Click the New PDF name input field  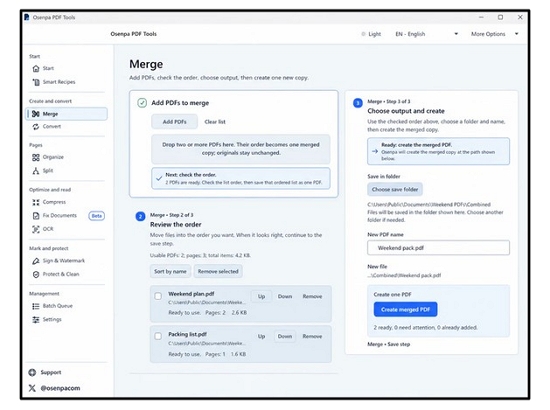pyautogui.click(x=438, y=248)
